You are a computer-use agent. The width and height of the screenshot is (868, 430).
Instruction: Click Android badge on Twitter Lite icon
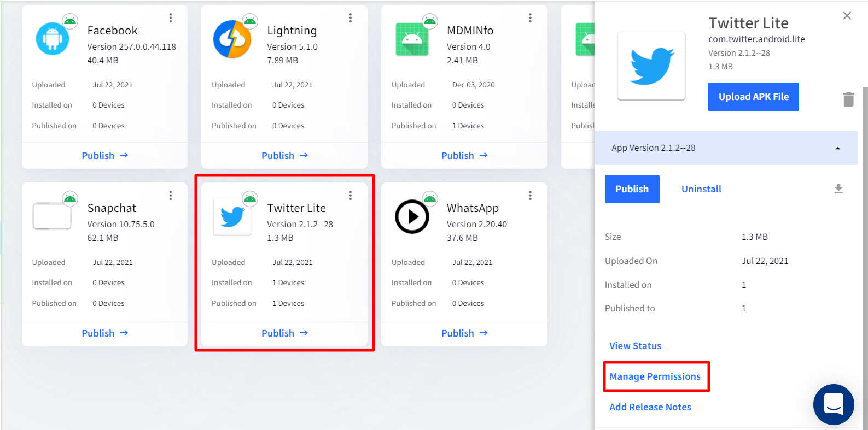pos(250,199)
